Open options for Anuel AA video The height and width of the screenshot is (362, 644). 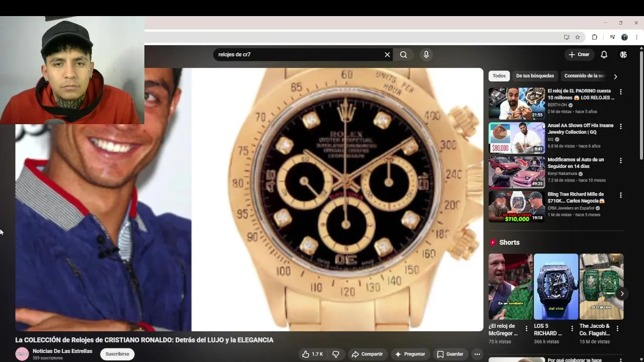[620, 126]
